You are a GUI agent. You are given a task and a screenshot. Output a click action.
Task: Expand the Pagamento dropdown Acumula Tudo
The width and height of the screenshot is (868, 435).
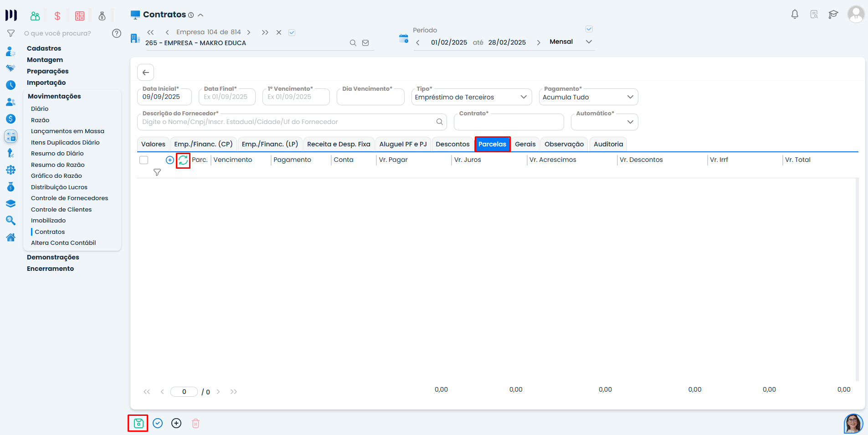588,97
